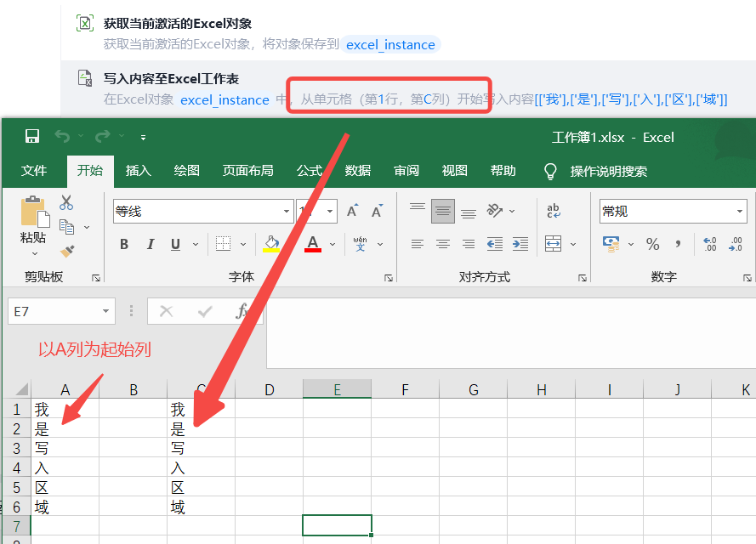The height and width of the screenshot is (544, 756).
Task: Open the Name Box dropdown arrow
Action: (x=106, y=312)
